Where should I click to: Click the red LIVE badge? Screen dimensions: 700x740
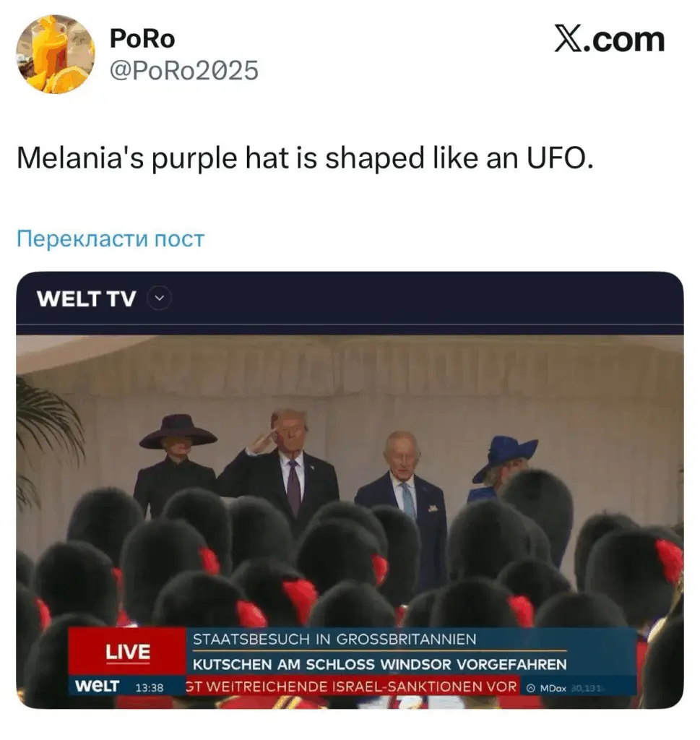127,652
